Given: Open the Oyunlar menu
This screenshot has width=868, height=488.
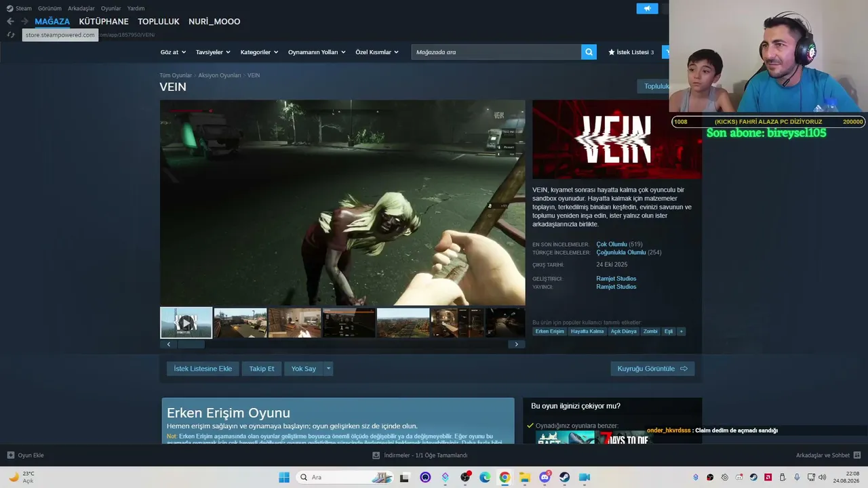Looking at the screenshot, I should coord(111,9).
